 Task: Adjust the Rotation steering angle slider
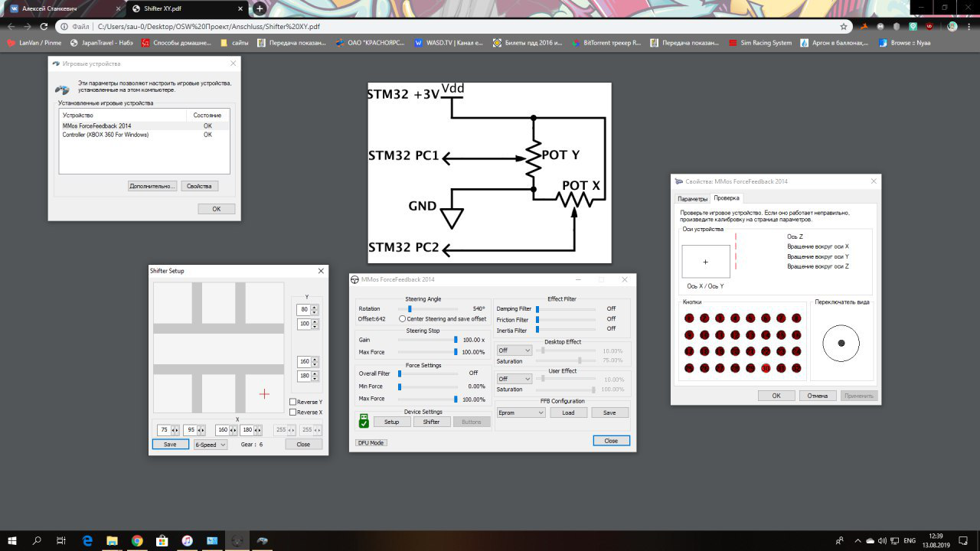410,309
